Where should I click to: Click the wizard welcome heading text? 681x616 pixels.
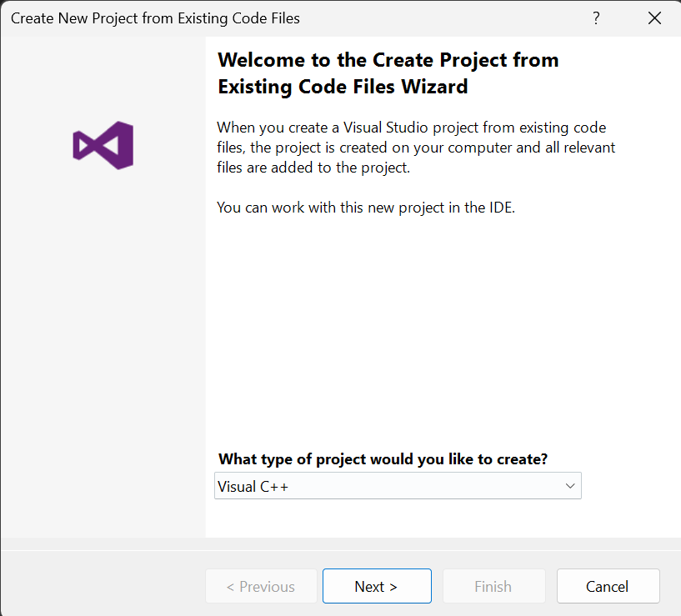click(388, 73)
